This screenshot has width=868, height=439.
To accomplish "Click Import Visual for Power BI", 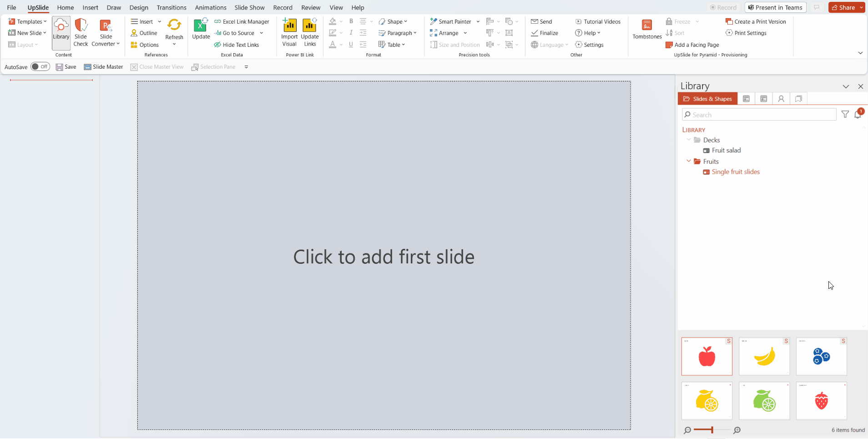I will 289,33.
